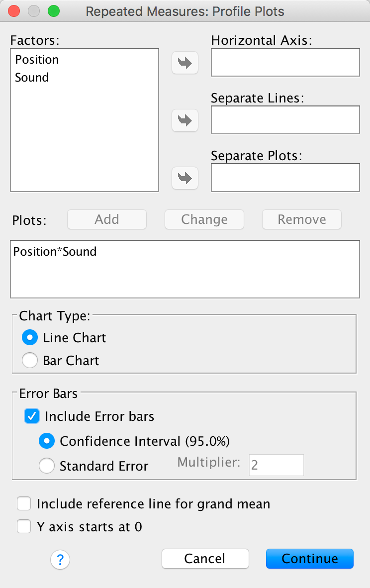Click arrow to move factor to Separate Plots

point(185,178)
